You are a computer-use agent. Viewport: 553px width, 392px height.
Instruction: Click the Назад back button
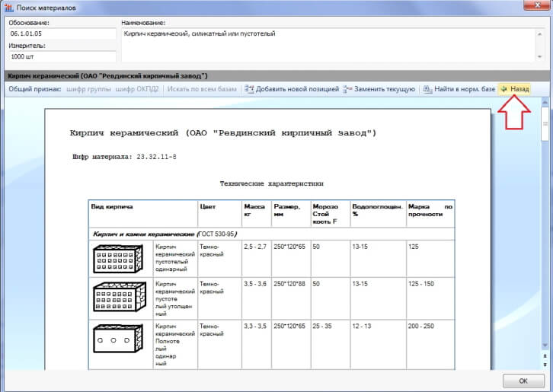(x=515, y=89)
